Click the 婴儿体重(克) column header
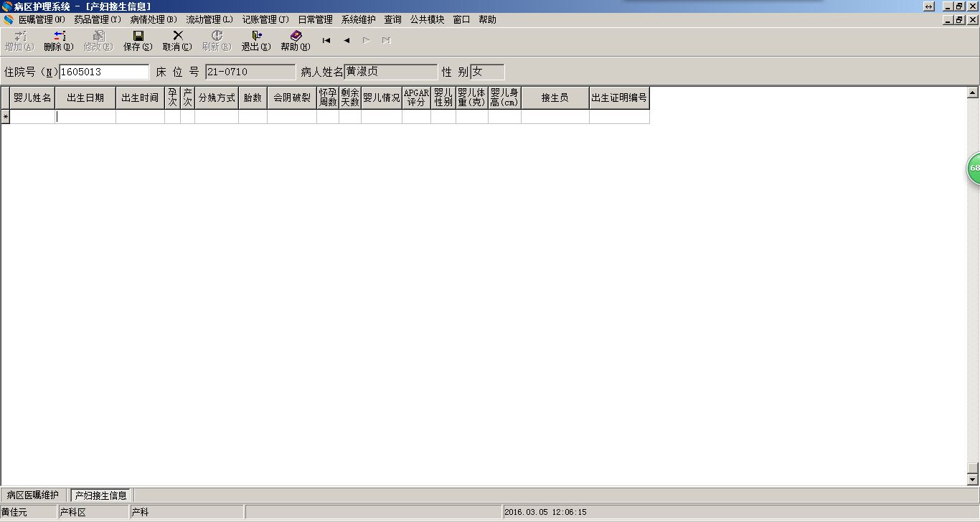The width and height of the screenshot is (980, 522). pyautogui.click(x=472, y=98)
